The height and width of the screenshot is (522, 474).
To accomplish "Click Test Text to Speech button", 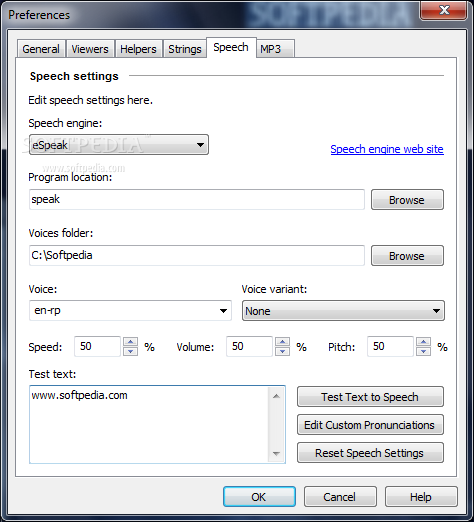I will 370,397.
